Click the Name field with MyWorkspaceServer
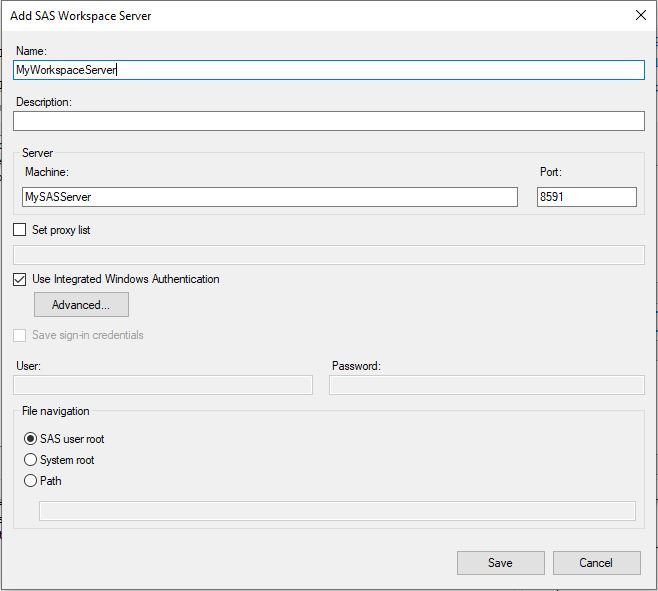Viewport: 658px width, 591px height. 328,70
